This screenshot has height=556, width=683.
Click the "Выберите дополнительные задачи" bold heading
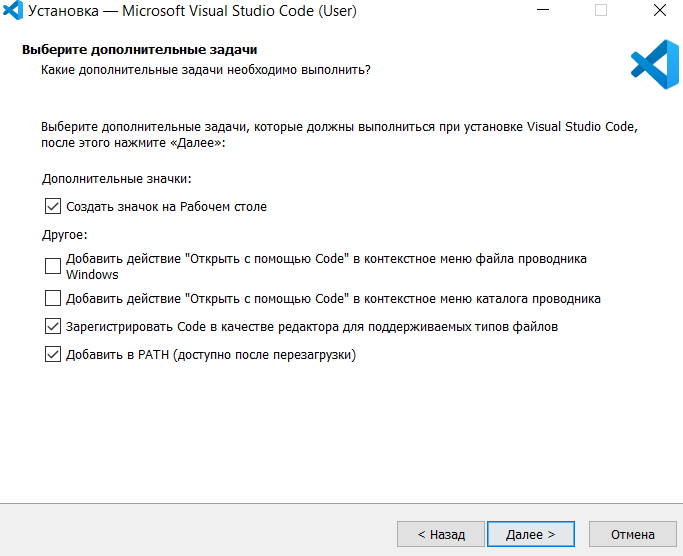point(147,49)
